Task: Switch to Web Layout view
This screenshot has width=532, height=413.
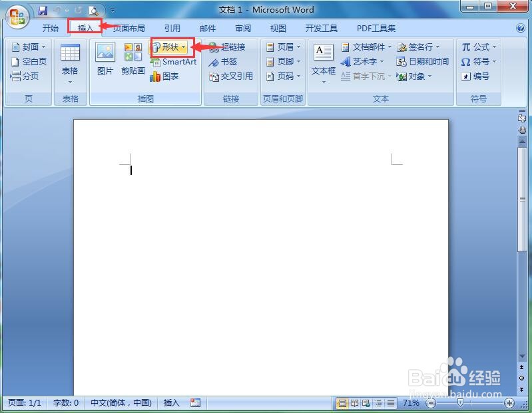Action: point(366,403)
